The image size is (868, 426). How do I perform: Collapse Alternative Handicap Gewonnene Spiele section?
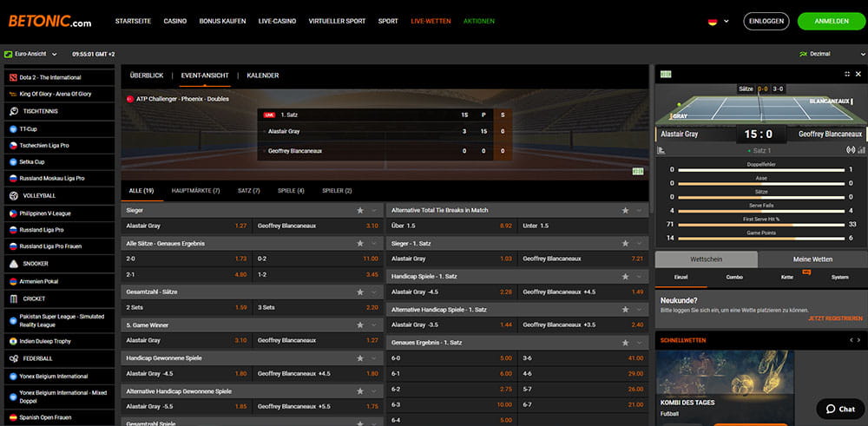click(374, 391)
